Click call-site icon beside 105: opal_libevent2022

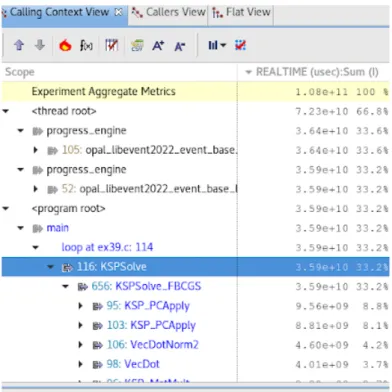(x=53, y=151)
